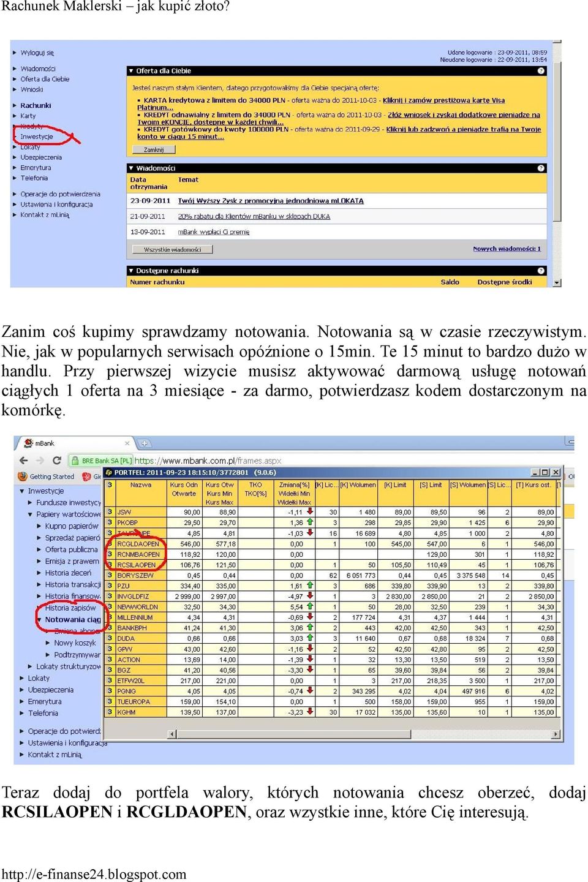Click the green up arrow in NEWWORLDN row
This screenshot has width=588, height=882.
click(x=310, y=606)
